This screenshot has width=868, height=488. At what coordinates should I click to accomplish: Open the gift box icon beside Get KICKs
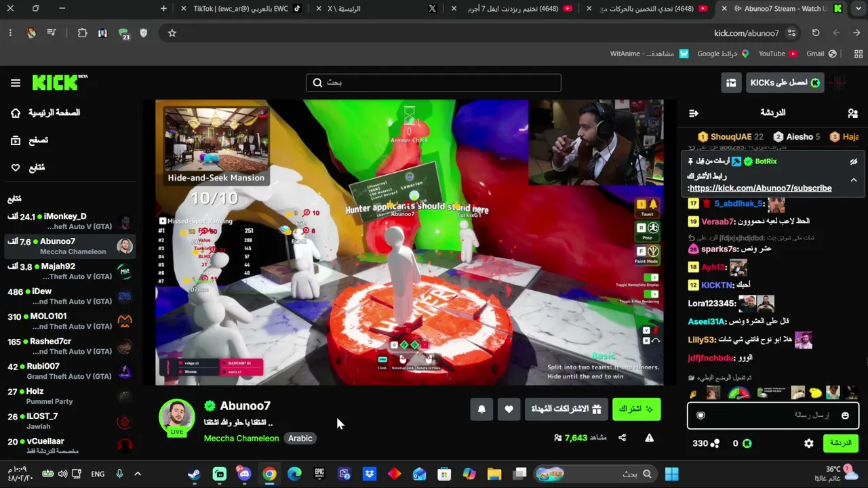click(731, 83)
